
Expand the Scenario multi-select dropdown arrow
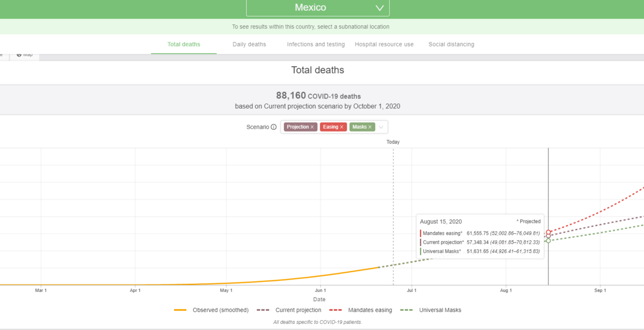[x=381, y=127]
